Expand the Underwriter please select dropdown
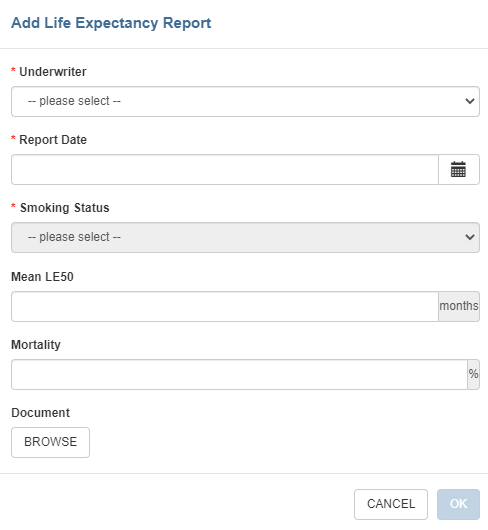 click(245, 101)
